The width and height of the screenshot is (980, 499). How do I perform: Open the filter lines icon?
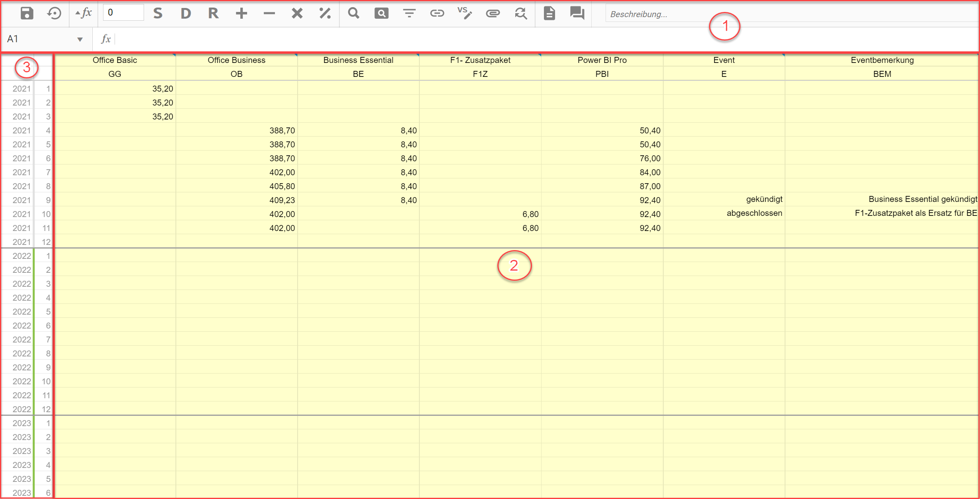(409, 14)
